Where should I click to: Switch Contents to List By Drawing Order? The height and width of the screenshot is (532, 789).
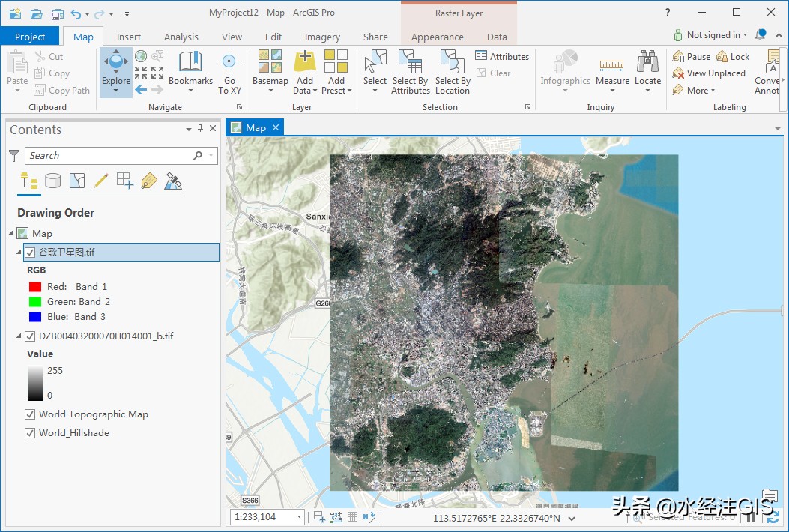(x=28, y=181)
